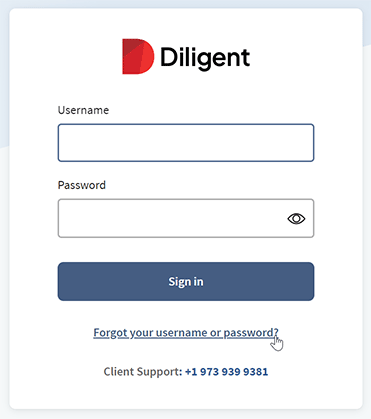
Task: Show password using the eye icon
Action: pyautogui.click(x=296, y=219)
